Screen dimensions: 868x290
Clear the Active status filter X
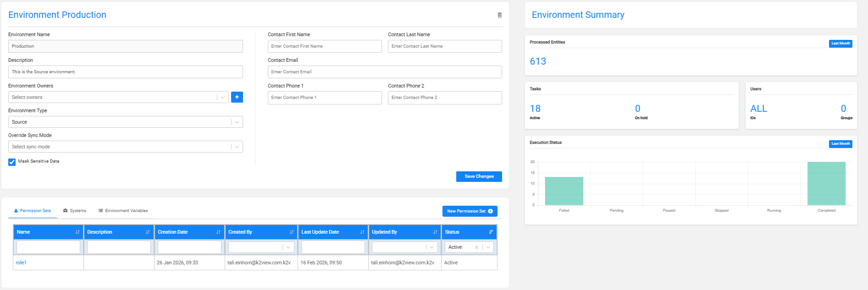(x=476, y=247)
